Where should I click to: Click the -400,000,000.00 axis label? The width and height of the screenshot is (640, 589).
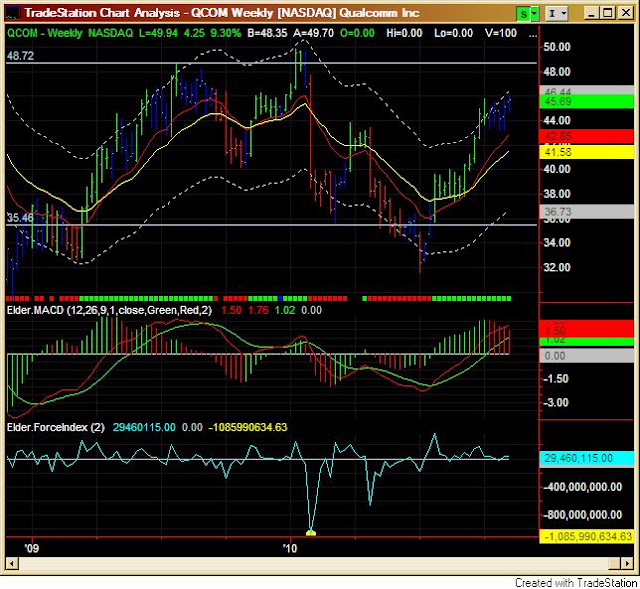click(x=582, y=487)
